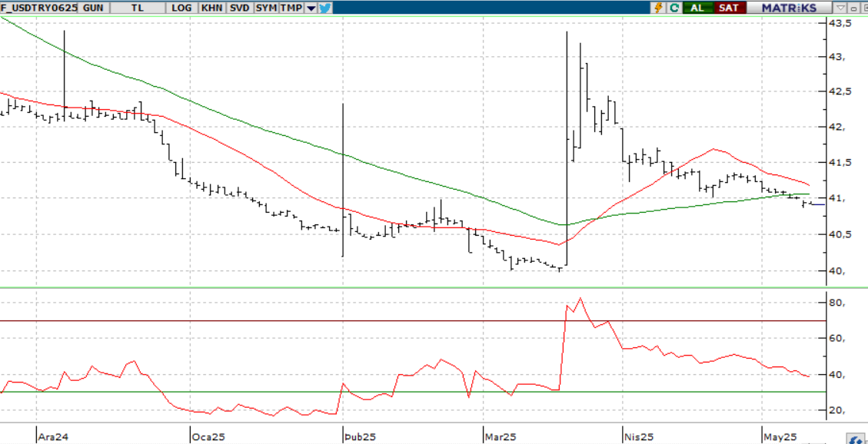Viewport: 868px width, 444px height.
Task: Refresh chart with green circular arrow icon
Action: tap(674, 8)
